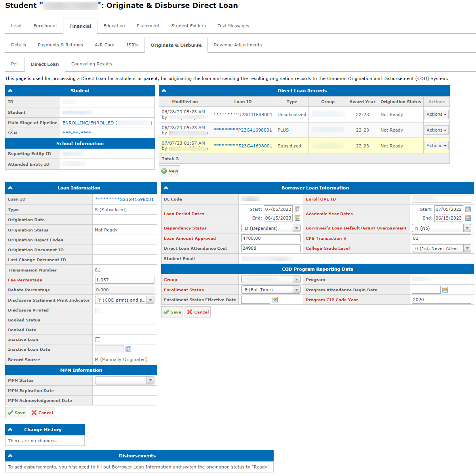Open the ISIRs tab
This screenshot has height=476, width=476.
(x=132, y=45)
